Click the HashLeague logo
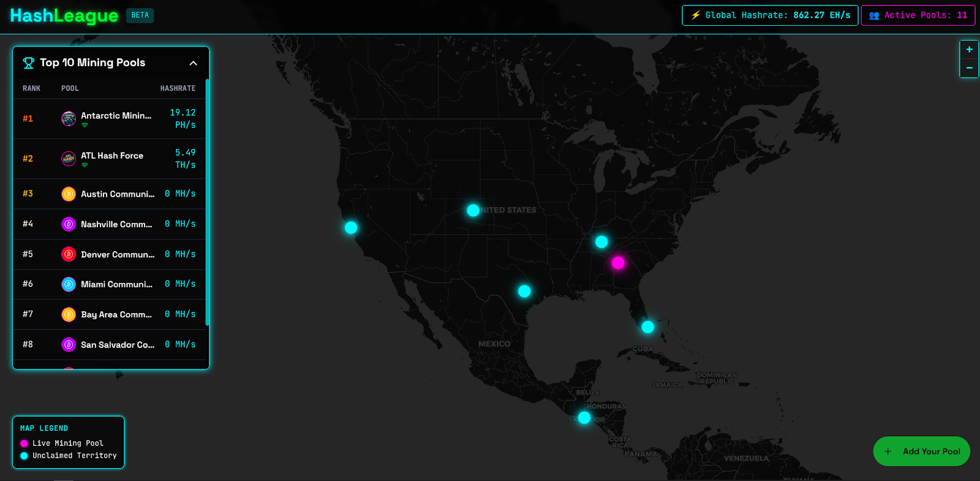The height and width of the screenshot is (481, 980). (x=64, y=16)
